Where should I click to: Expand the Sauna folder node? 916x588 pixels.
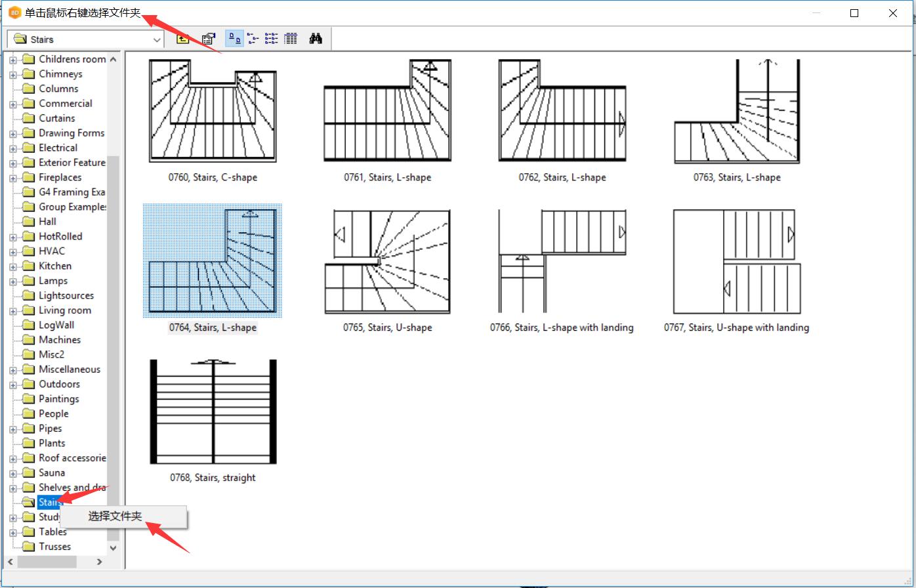12,473
